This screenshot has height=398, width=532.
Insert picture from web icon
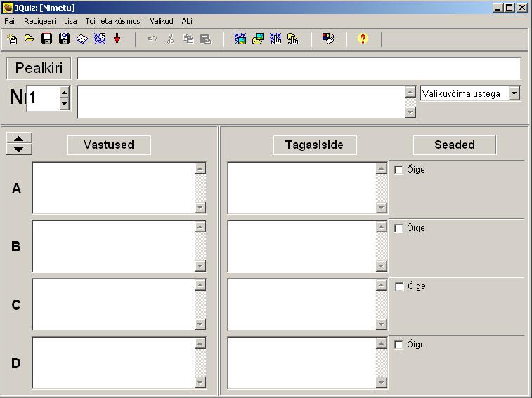[x=240, y=39]
